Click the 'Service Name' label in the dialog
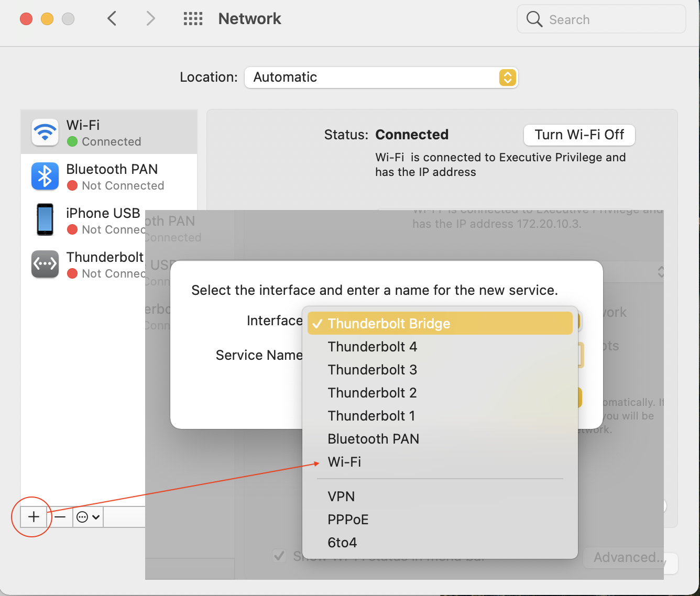 [259, 355]
